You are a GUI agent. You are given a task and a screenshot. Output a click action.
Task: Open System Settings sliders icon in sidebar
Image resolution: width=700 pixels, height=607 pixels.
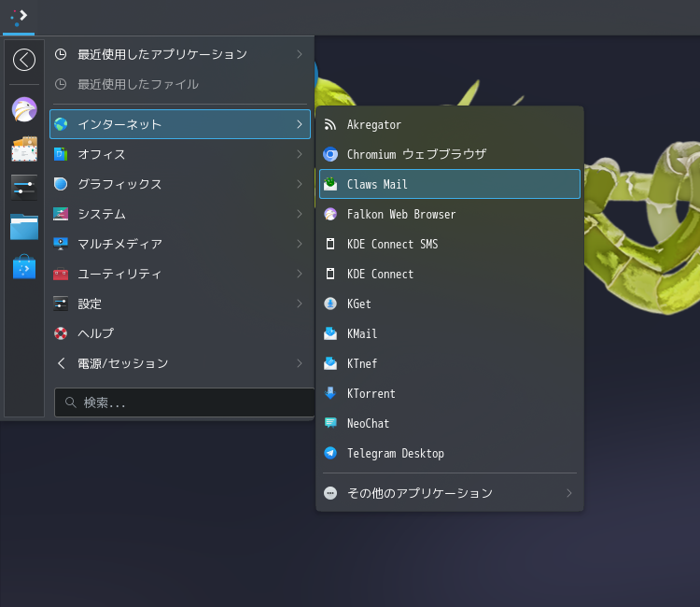(24, 188)
